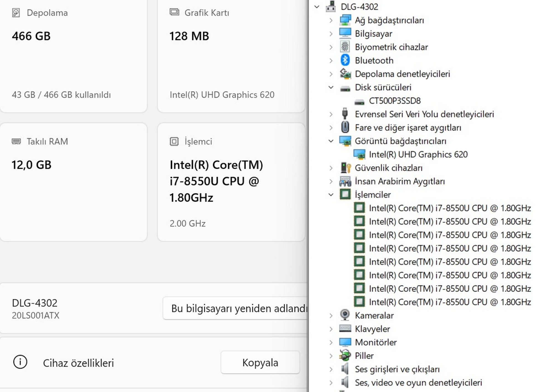Click Bu bilgisayarı yeniden adlandır button
The image size is (553, 392).
click(235, 308)
